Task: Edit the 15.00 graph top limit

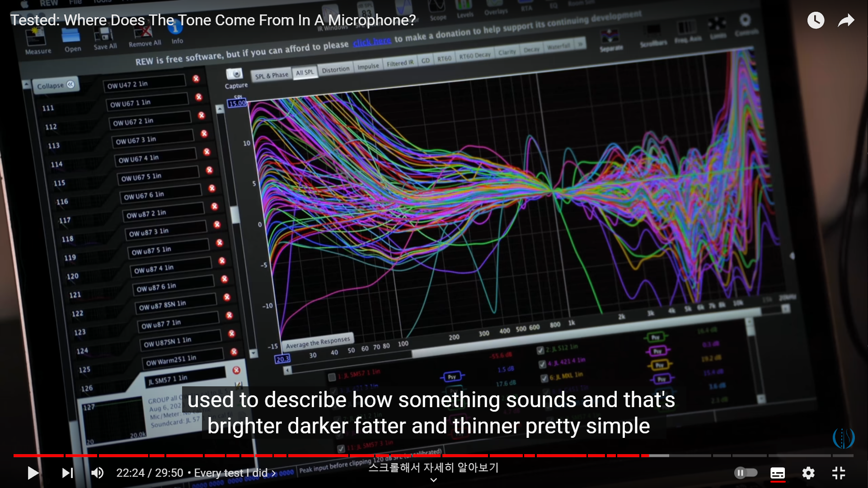Action: [237, 103]
